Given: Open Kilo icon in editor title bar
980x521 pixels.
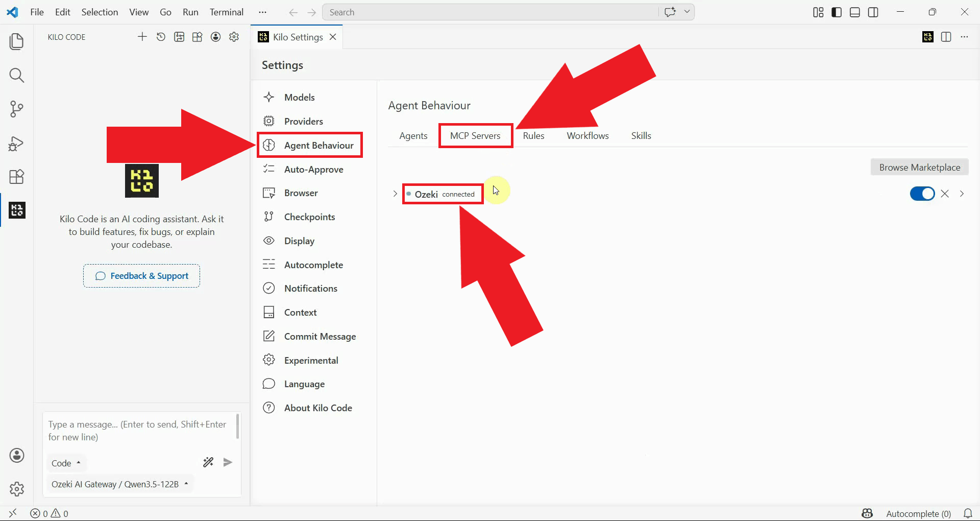Looking at the screenshot, I should coord(928,37).
